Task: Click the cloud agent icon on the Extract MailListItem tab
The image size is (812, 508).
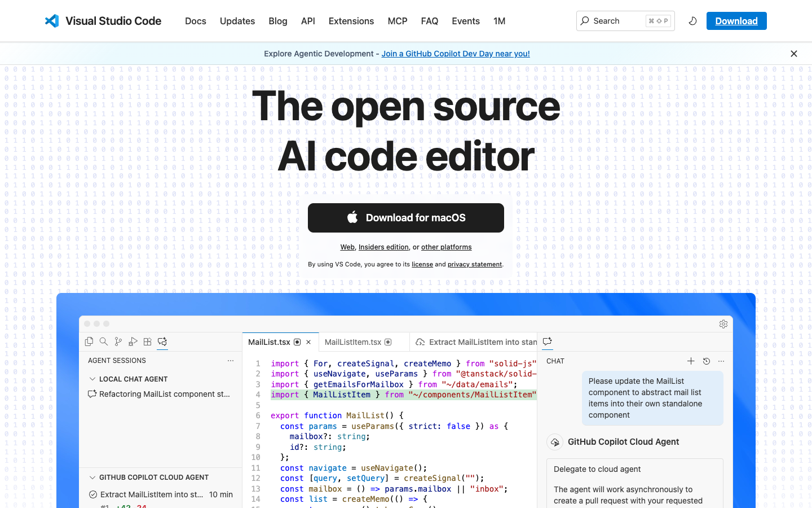Action: click(420, 342)
